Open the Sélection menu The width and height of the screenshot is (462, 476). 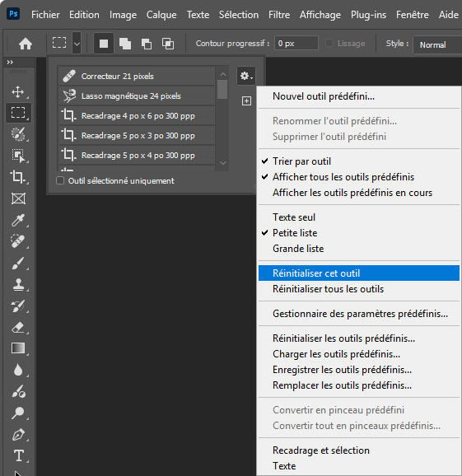(x=239, y=15)
